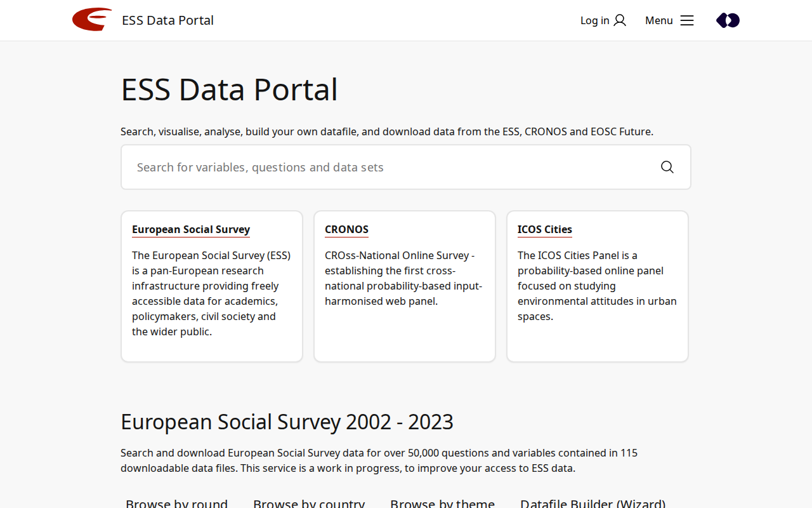Select the Browse by round tab

(x=176, y=503)
